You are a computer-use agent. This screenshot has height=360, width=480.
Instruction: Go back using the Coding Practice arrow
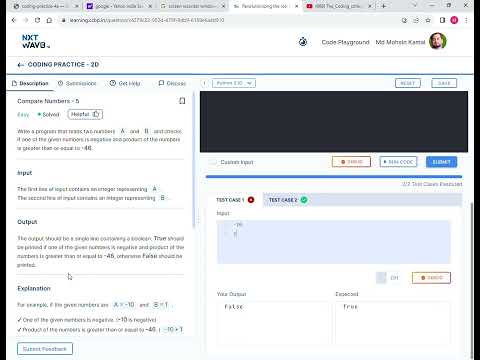pyautogui.click(x=20, y=65)
